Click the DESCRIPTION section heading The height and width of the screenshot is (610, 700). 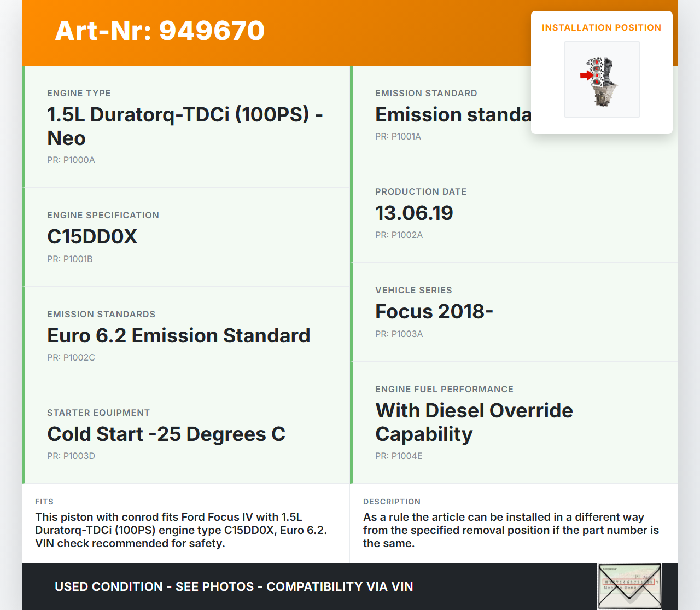(x=392, y=502)
